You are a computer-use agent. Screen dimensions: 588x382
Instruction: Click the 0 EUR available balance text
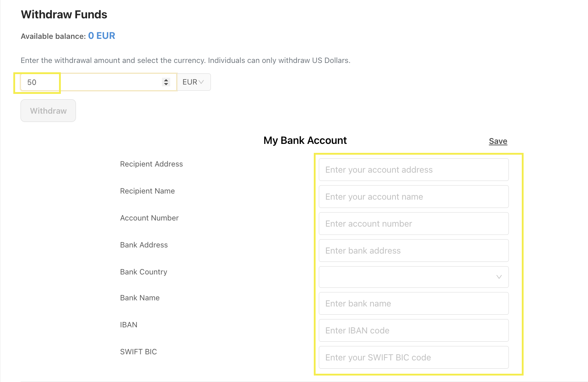pos(101,36)
